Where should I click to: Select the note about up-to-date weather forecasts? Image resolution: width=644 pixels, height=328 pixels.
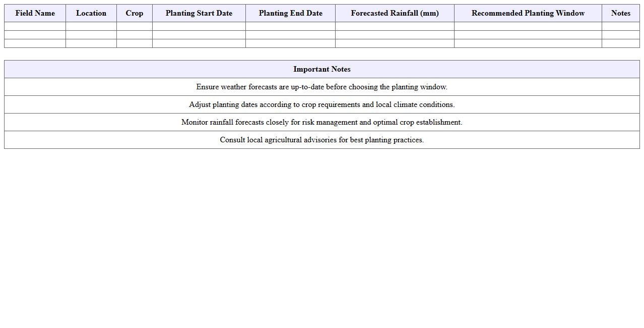322,87
